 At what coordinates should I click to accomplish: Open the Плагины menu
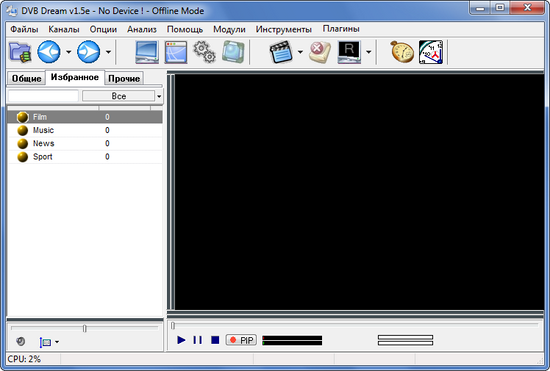(x=341, y=29)
